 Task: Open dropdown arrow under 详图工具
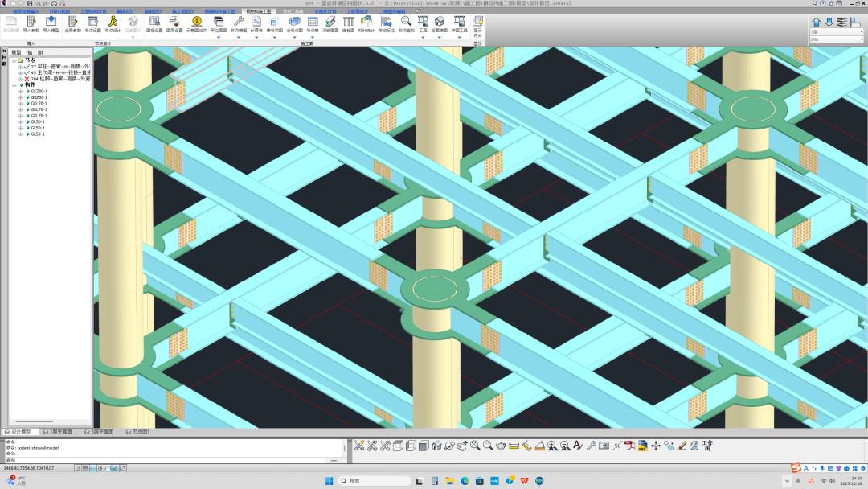459,37
